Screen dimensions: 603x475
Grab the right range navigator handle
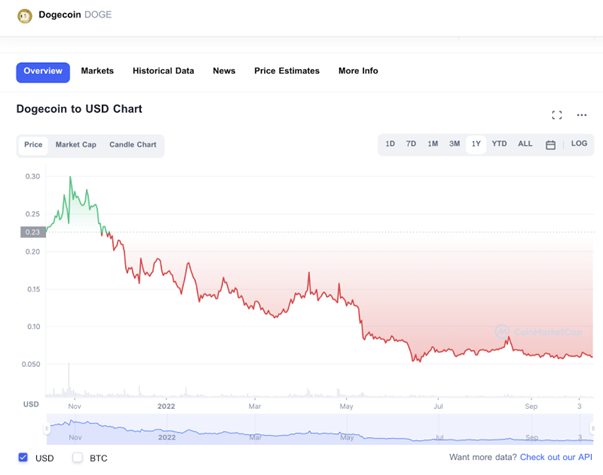coord(593,428)
